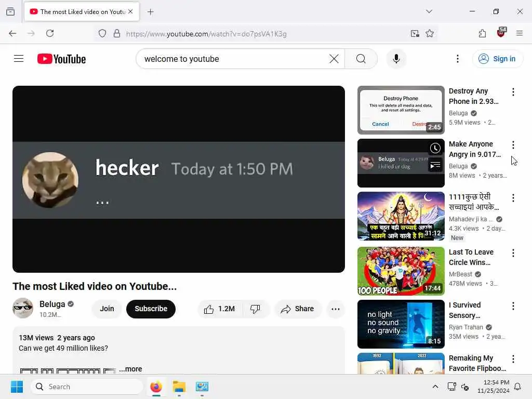Open Windows Start menu
This screenshot has width=532, height=399.
click(17, 387)
